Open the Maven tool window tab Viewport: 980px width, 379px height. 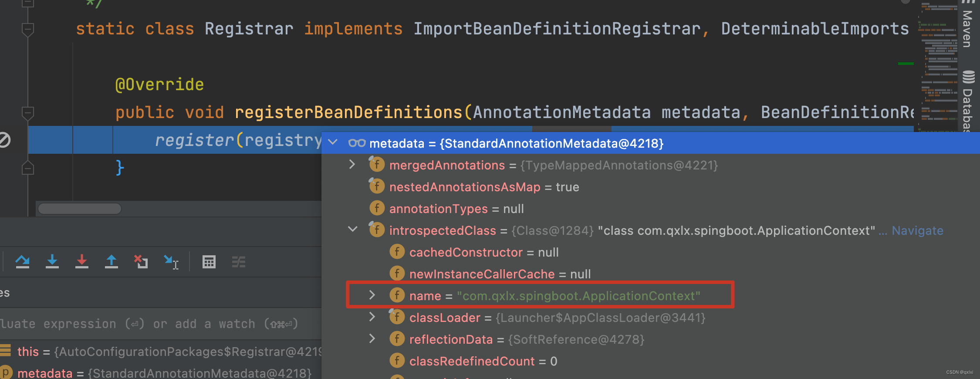[x=968, y=24]
